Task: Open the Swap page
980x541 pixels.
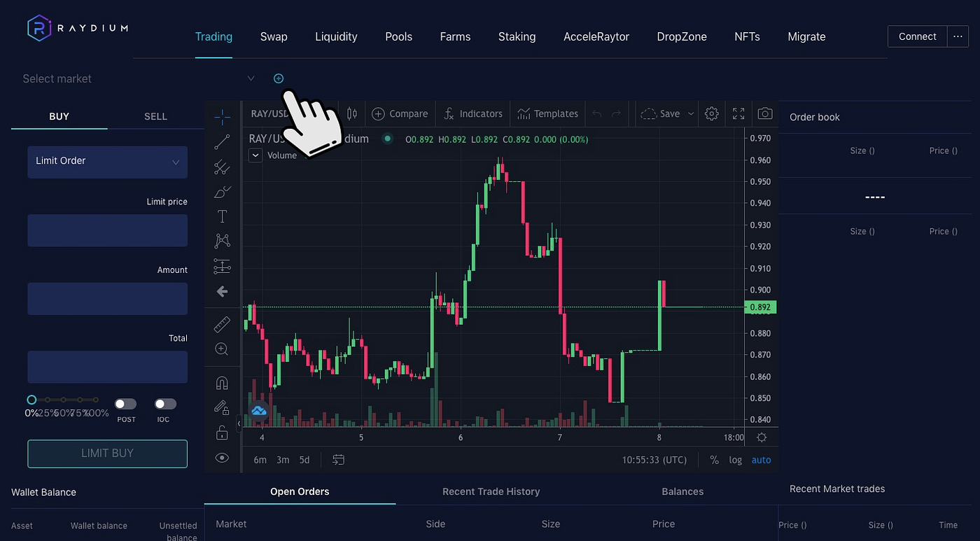Action: point(274,36)
